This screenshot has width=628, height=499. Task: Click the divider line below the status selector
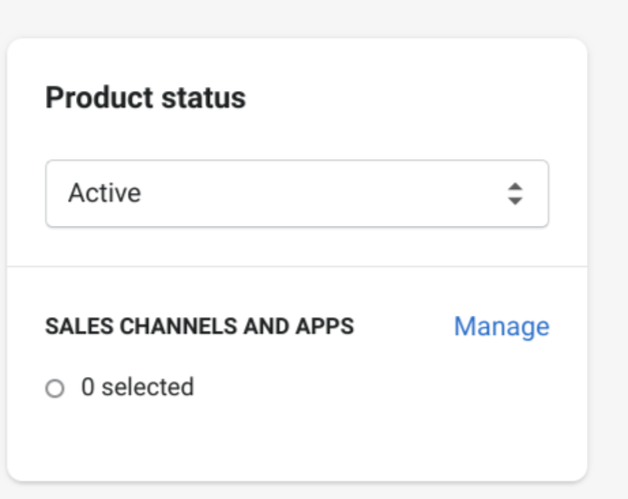click(x=296, y=267)
